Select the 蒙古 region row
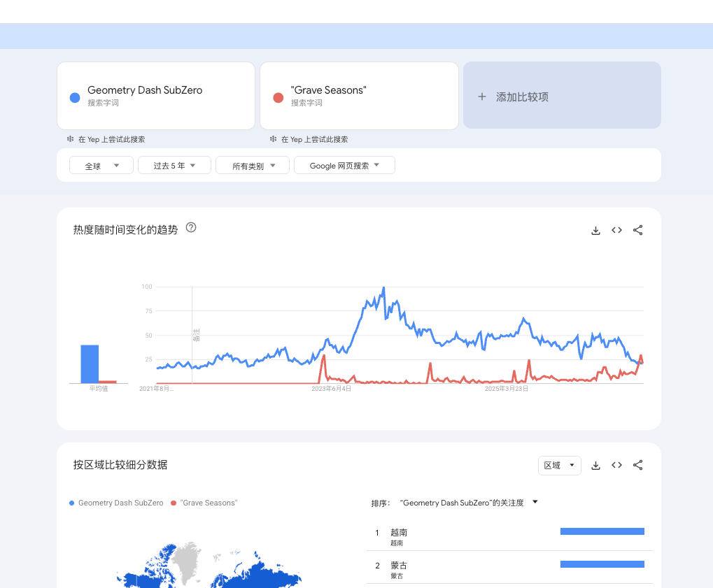Screen dimensions: 713x588 click(510, 568)
